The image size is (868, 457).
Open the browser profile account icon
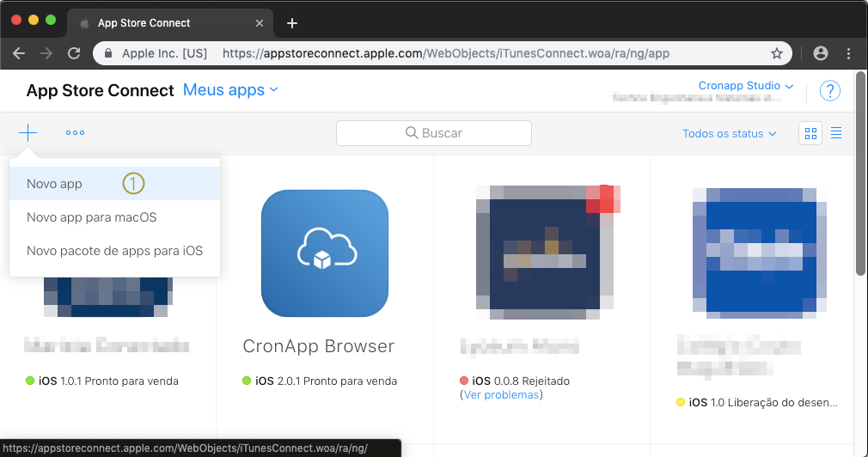coord(821,53)
